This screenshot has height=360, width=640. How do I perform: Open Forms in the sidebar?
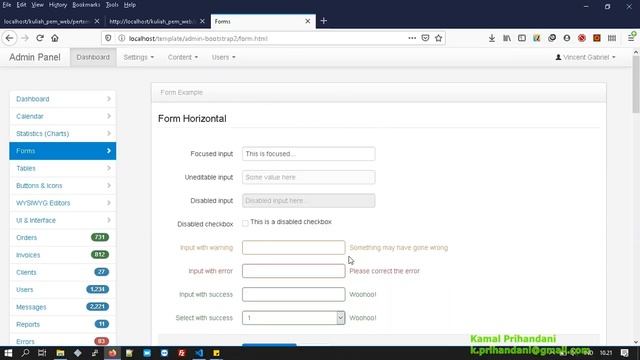[x=62, y=151]
